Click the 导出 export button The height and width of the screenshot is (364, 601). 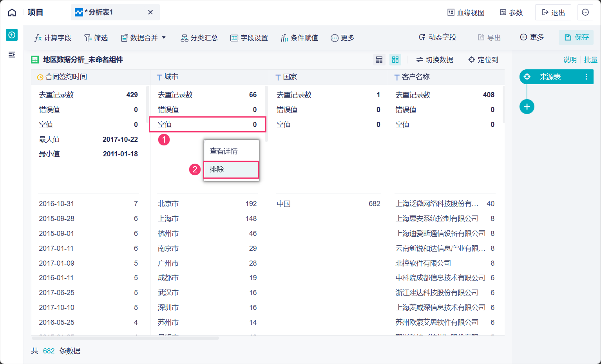coord(489,37)
